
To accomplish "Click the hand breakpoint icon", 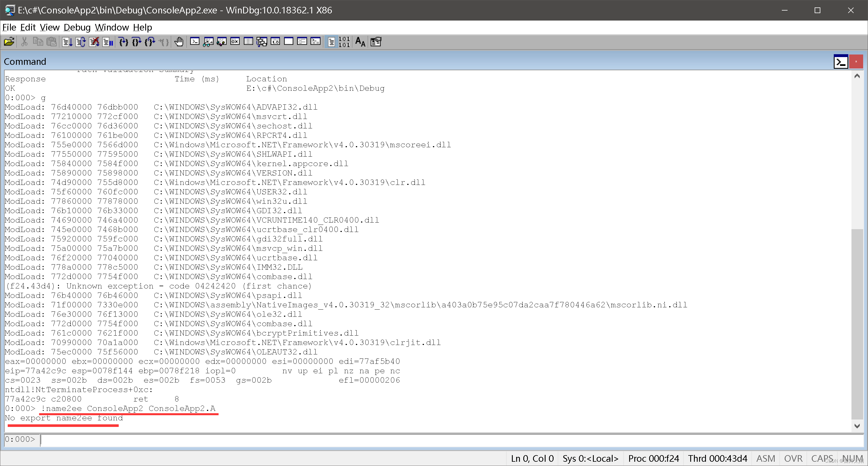I will pos(179,42).
